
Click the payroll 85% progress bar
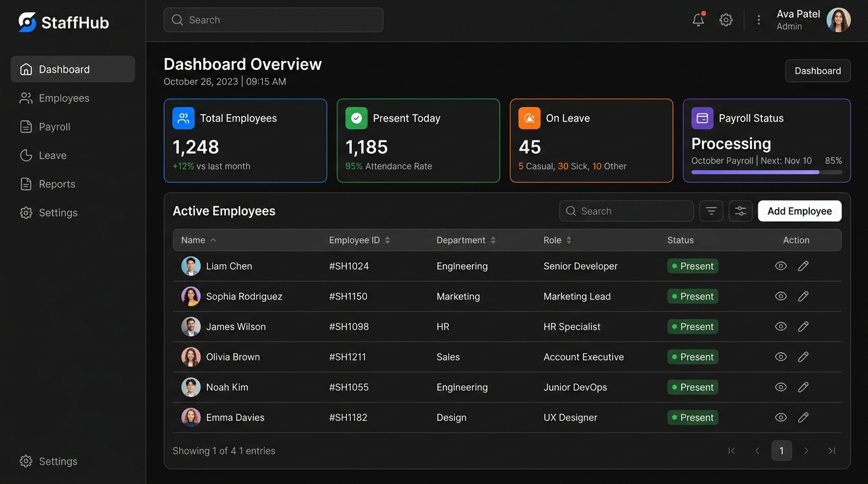[766, 172]
